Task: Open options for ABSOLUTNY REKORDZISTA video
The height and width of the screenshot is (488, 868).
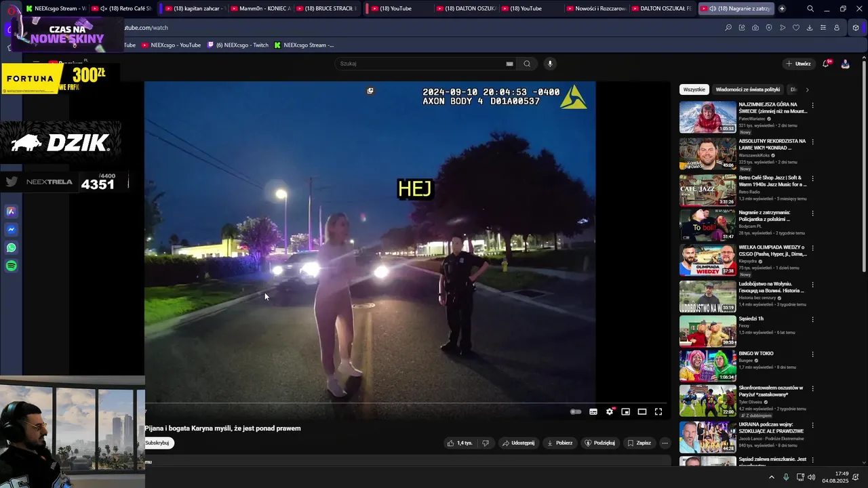Action: pos(812,142)
